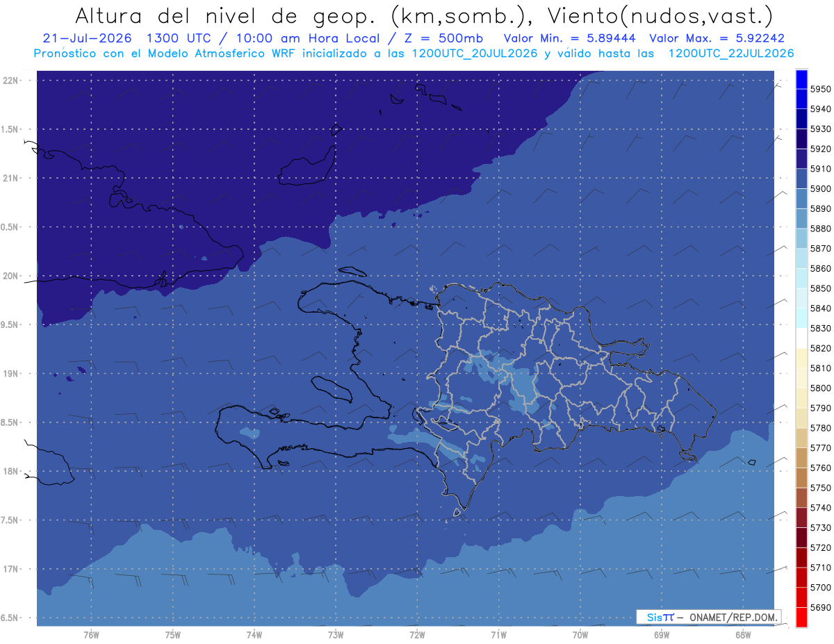
Task: Pick the colorbar swatch between 5890 and 5880
Action: click(x=801, y=219)
